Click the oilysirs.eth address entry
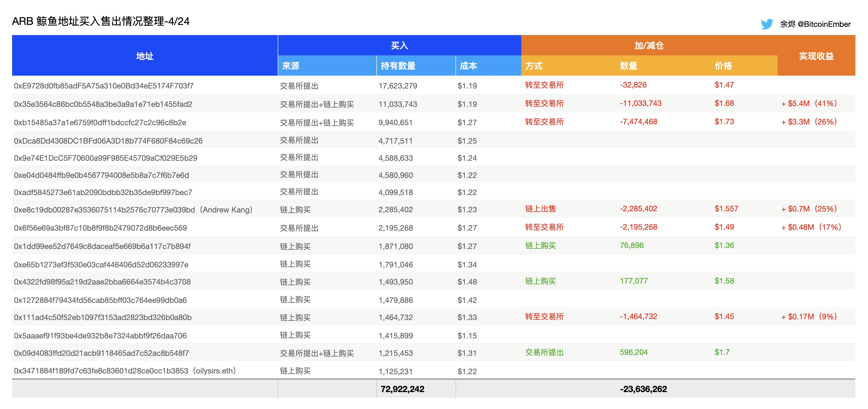 (x=125, y=371)
